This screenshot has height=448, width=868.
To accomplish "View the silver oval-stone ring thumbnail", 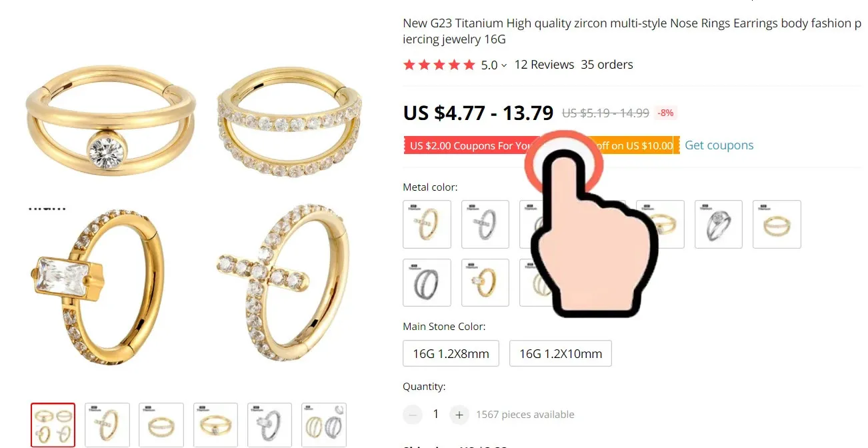I will pos(269,425).
